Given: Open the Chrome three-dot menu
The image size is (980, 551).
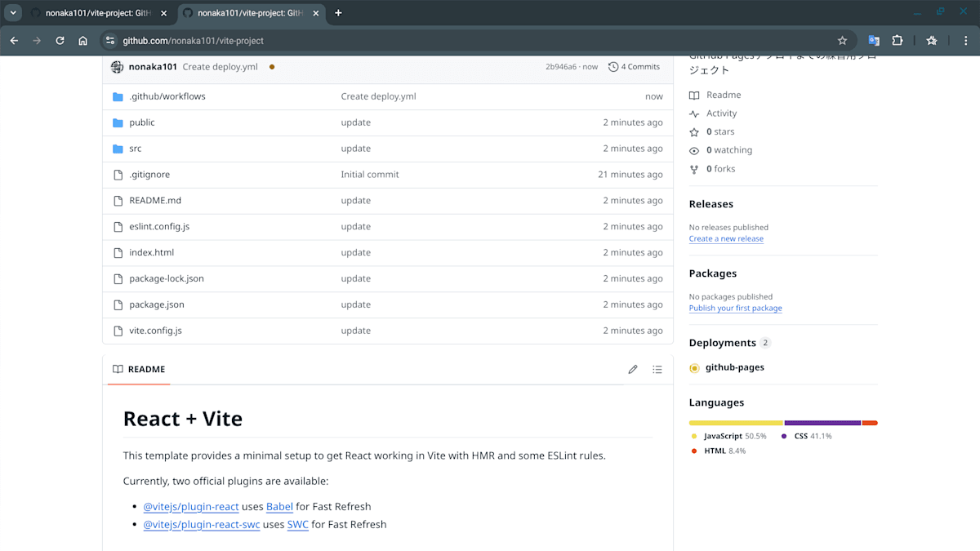Looking at the screenshot, I should 966,40.
